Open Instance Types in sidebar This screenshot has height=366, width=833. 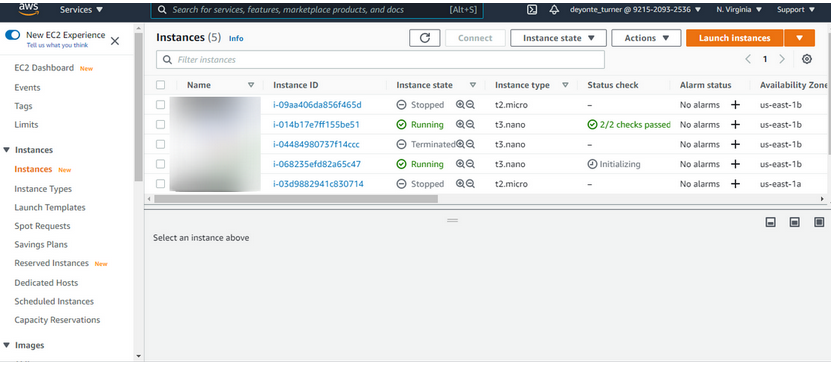tap(43, 189)
